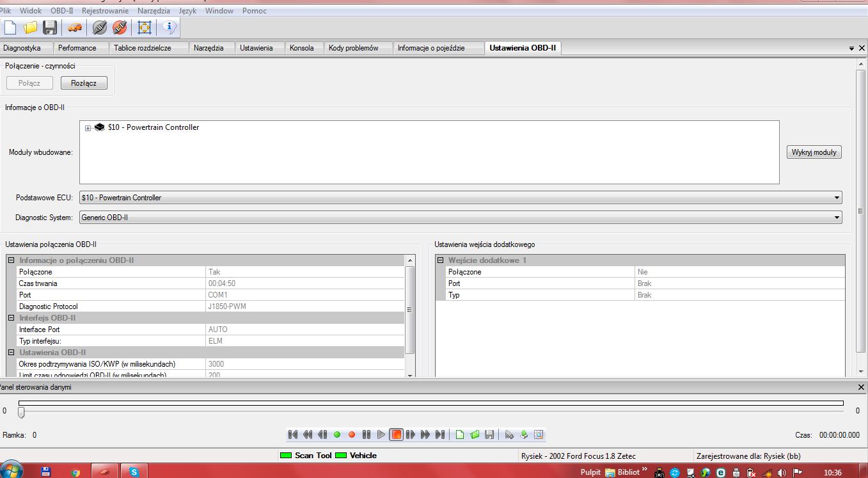Open the OBD-II menu in the menu bar
This screenshot has width=868, height=478.
coord(62,11)
